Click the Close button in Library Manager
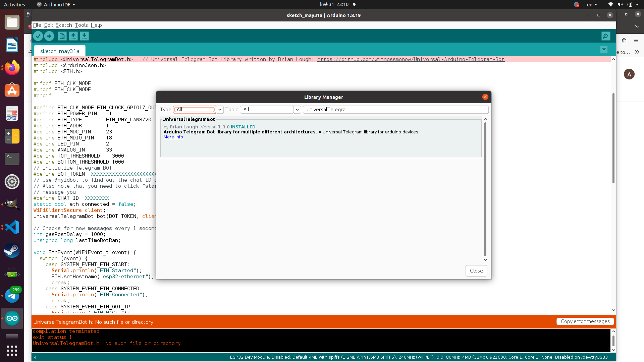 (476, 271)
